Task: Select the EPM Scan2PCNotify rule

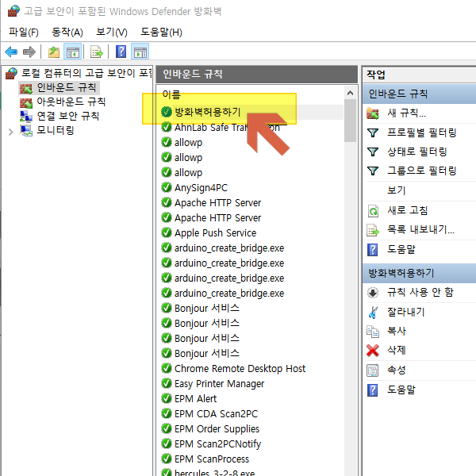Action: pos(217,443)
